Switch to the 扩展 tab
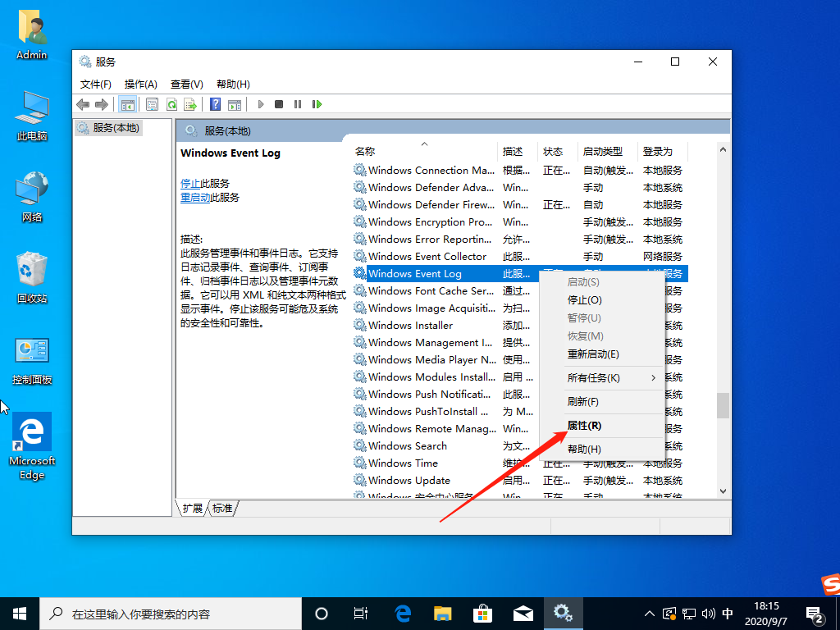Viewport: 840px width, 630px height. [x=191, y=509]
